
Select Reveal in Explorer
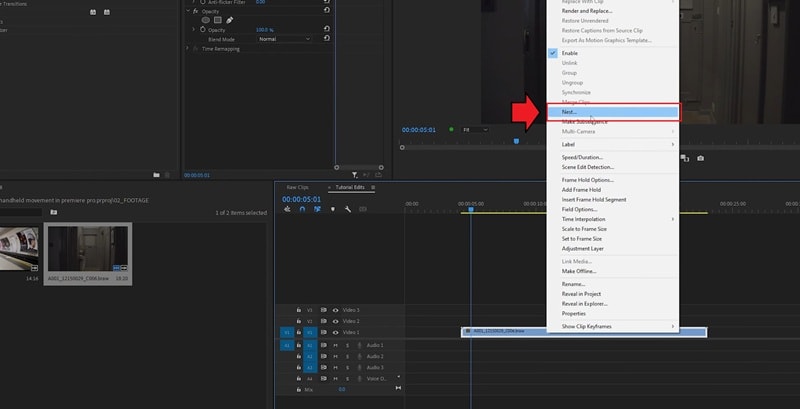click(x=612, y=304)
